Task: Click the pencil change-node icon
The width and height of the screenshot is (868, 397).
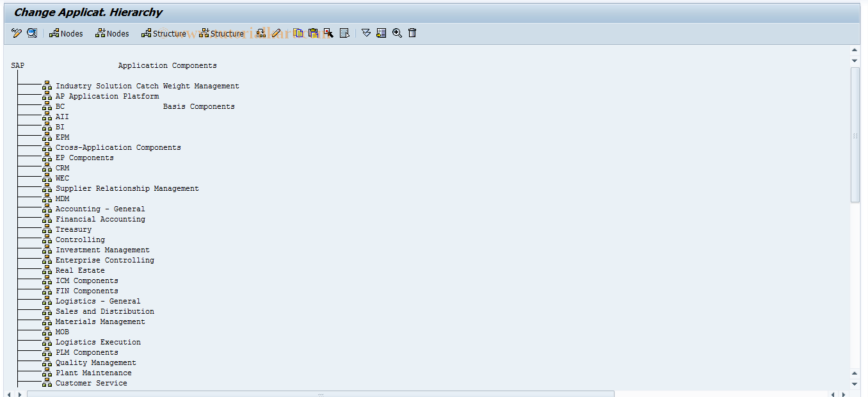Action: (277, 33)
